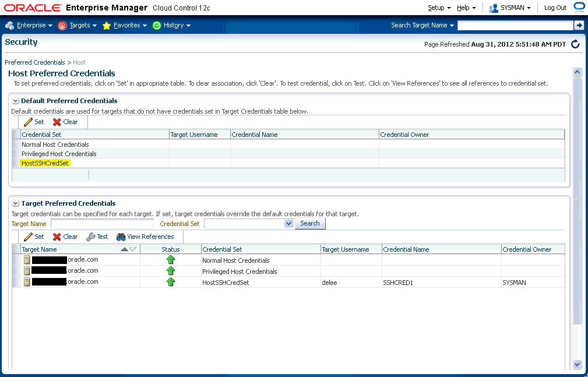Click the vertical scrollbar thumb

tap(577, 199)
